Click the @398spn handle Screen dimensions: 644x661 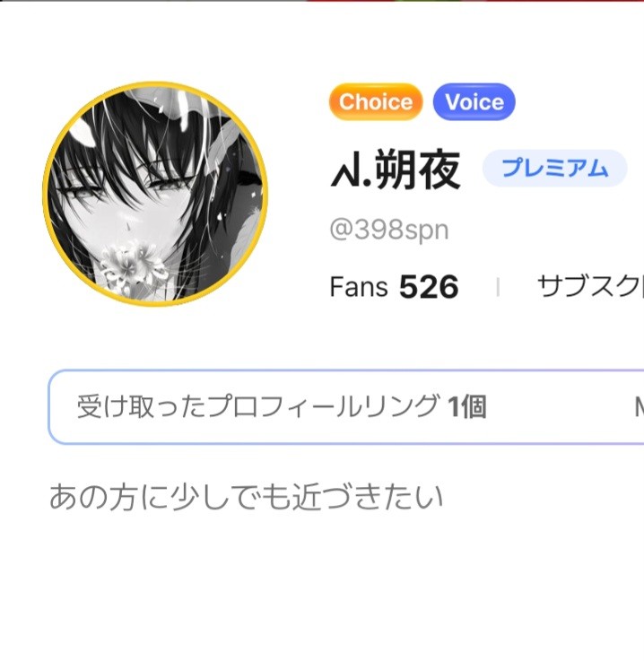click(388, 230)
